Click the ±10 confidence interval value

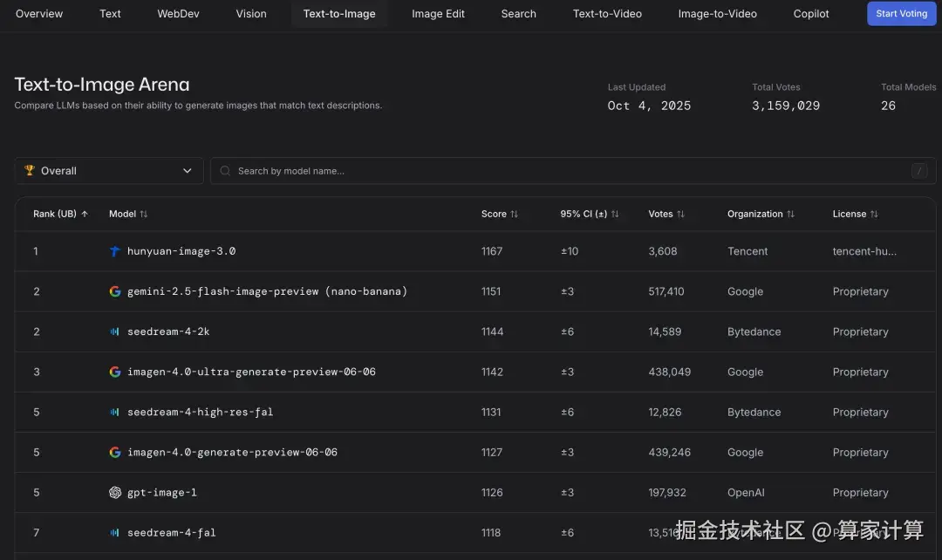point(570,251)
